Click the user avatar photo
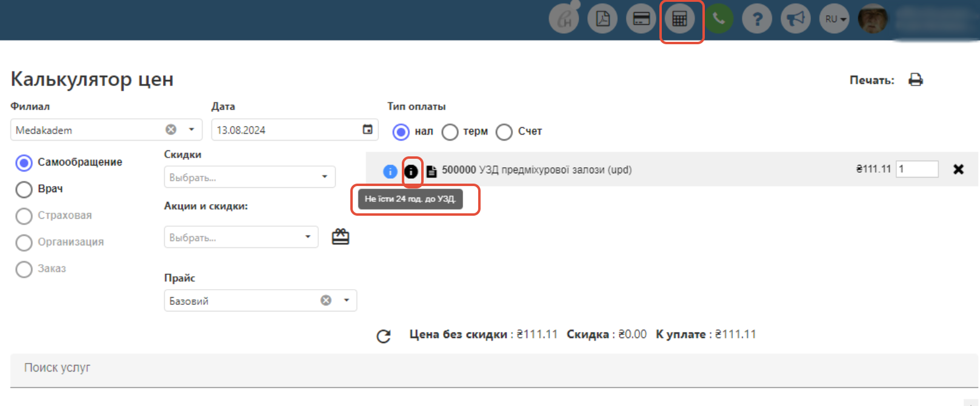The height and width of the screenshot is (406, 980). tap(873, 19)
